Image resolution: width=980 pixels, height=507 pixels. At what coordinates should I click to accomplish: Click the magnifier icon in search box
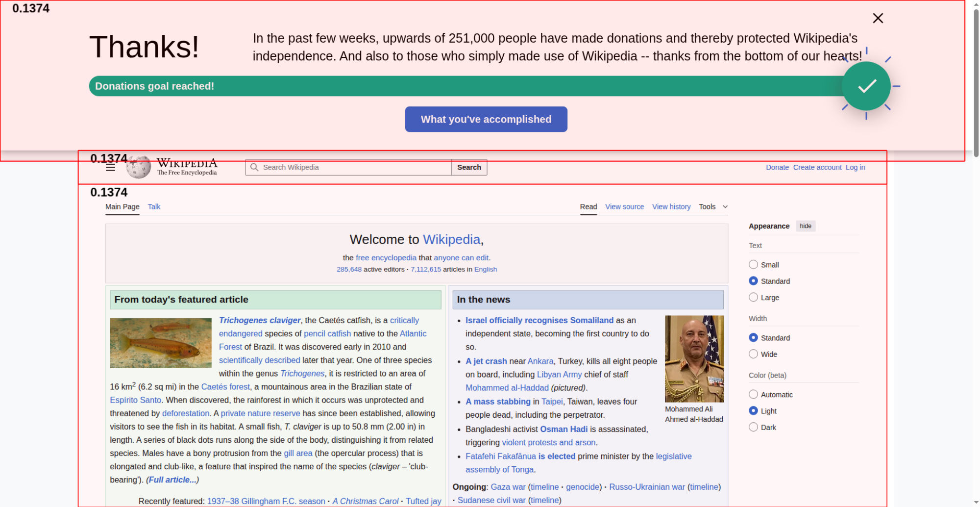[254, 167]
